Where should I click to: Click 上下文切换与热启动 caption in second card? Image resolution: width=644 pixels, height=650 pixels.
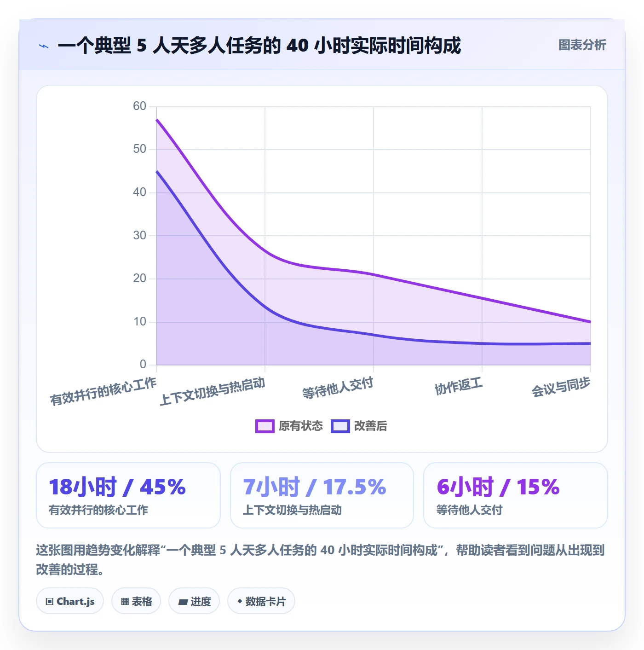tap(292, 510)
